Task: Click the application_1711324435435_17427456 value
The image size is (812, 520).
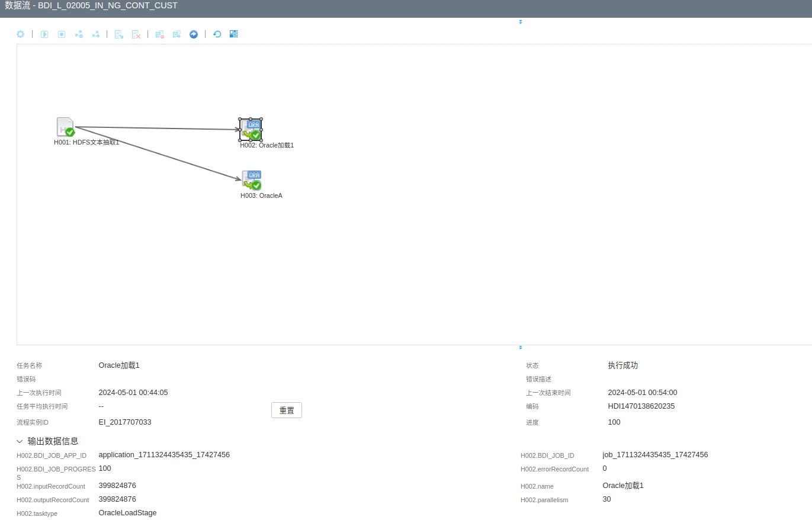Action: [x=164, y=455]
